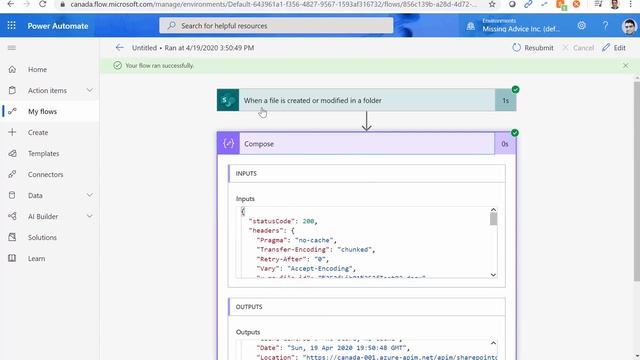Click the Home house icon

(12, 69)
